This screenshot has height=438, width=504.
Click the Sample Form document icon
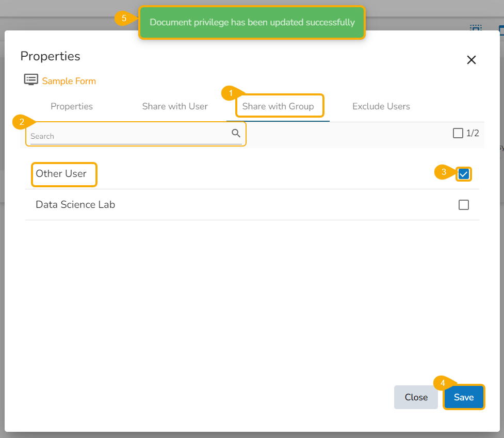click(x=31, y=80)
